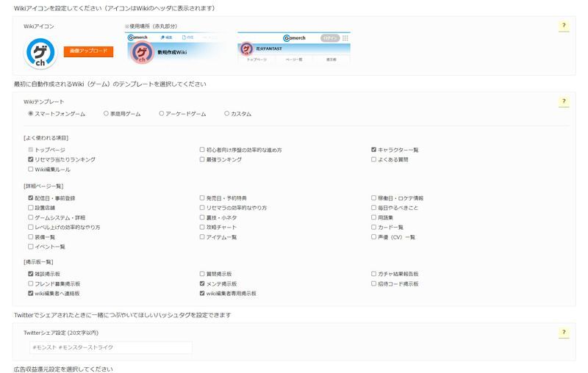Open help for the Wikiアイコン section
This screenshot has height=373, width=588.
coord(564,25)
